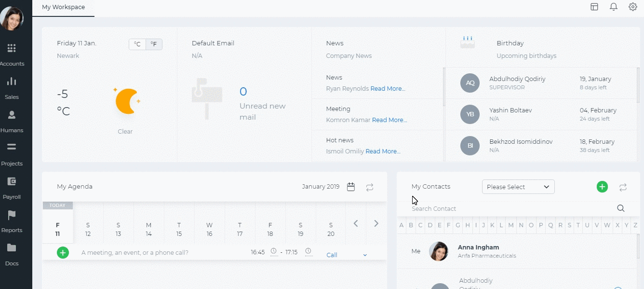Click the user profile avatar in sidebar

12,18
